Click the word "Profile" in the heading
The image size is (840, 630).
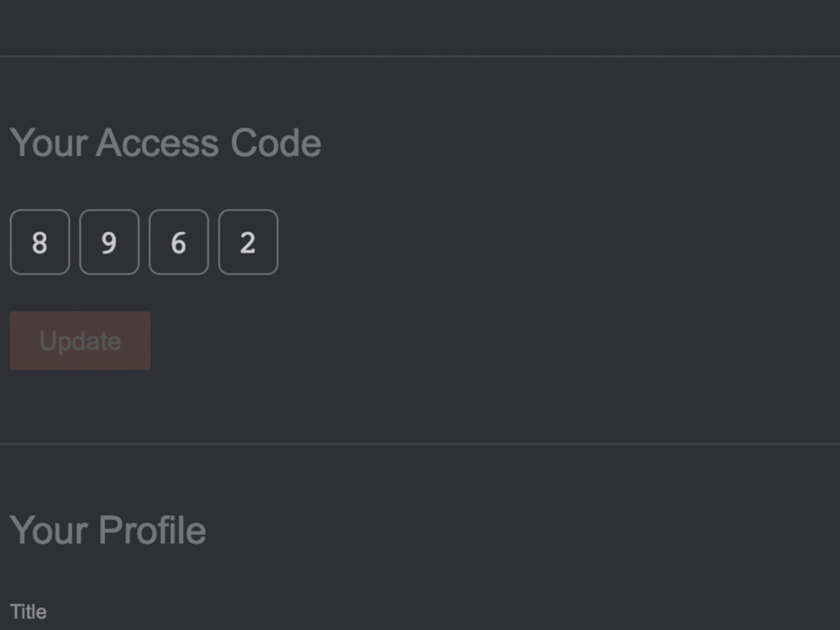tap(153, 530)
